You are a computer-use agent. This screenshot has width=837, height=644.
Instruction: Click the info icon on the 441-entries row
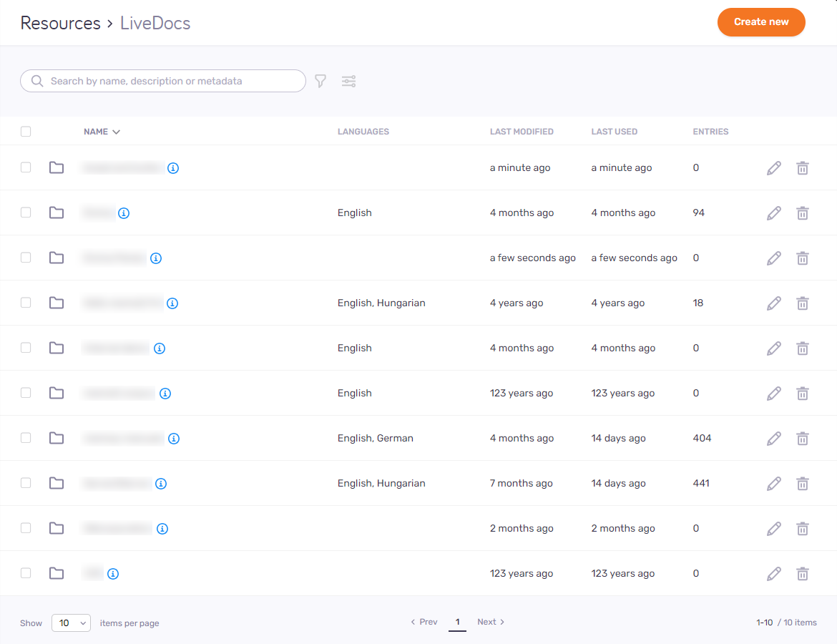click(161, 484)
